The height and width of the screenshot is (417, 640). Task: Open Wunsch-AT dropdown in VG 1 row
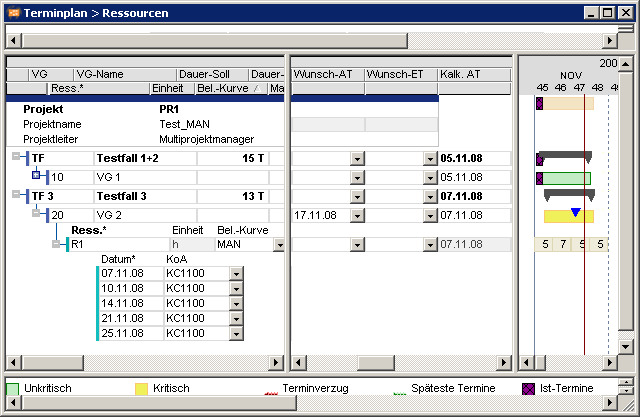357,178
